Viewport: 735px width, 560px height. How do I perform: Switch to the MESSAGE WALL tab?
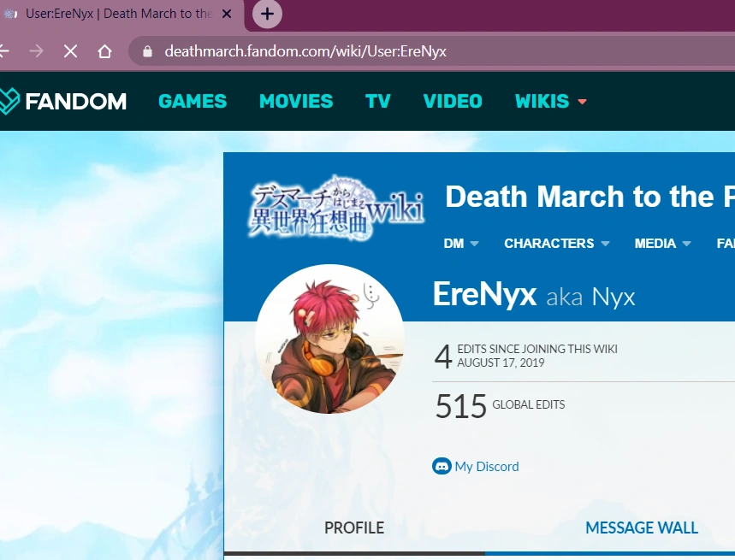[x=641, y=528]
